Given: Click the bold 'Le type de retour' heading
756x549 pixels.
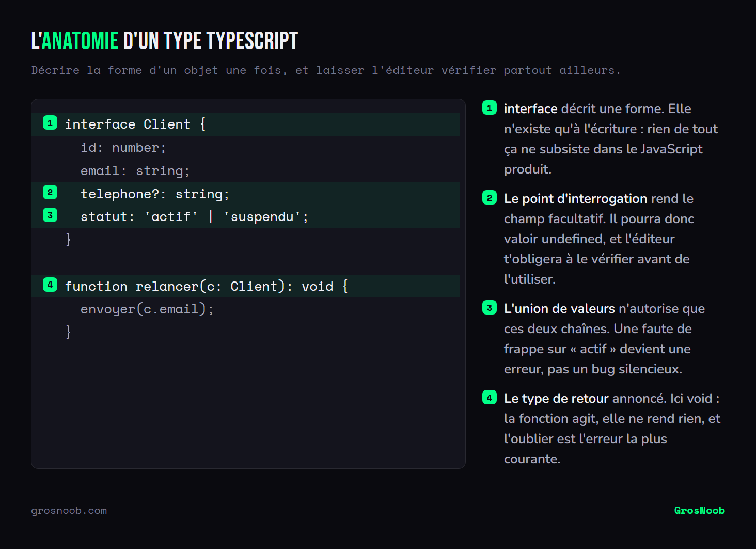Looking at the screenshot, I should click(x=556, y=399).
